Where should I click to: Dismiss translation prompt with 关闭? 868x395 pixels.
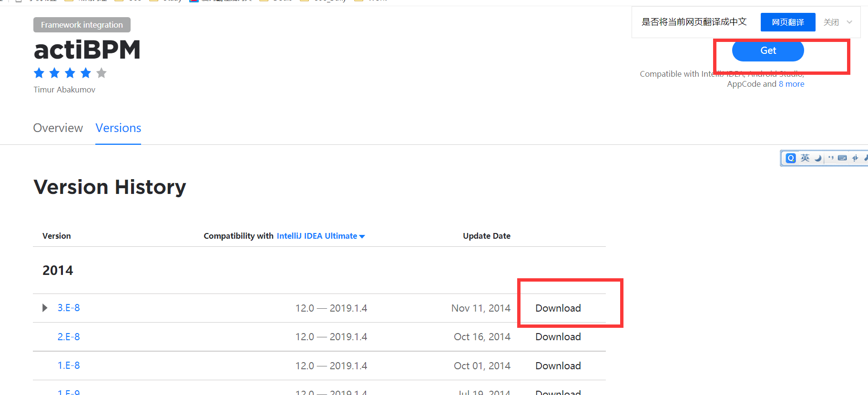tap(831, 22)
